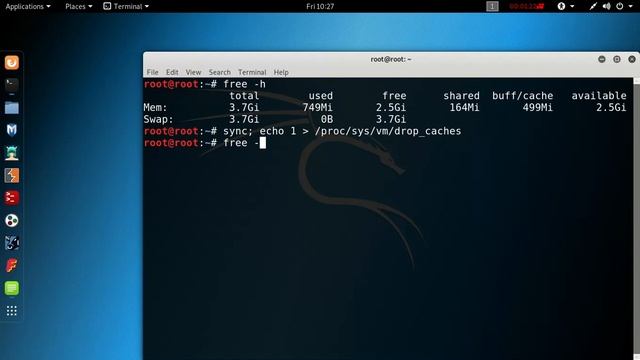Image resolution: width=640 pixels, height=360 pixels.
Task: Show all applications grid
Action: [12, 311]
